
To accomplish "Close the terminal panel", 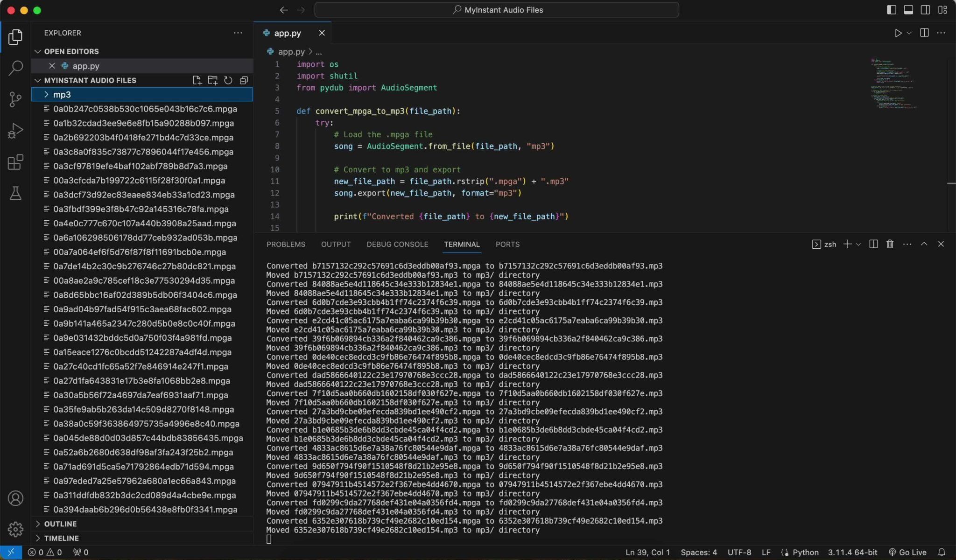I will tap(941, 244).
